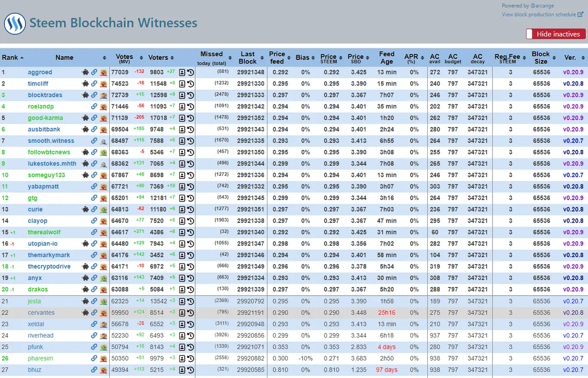Sort by the Price SBD column
This screenshot has height=378, width=588.
pyautogui.click(x=358, y=58)
